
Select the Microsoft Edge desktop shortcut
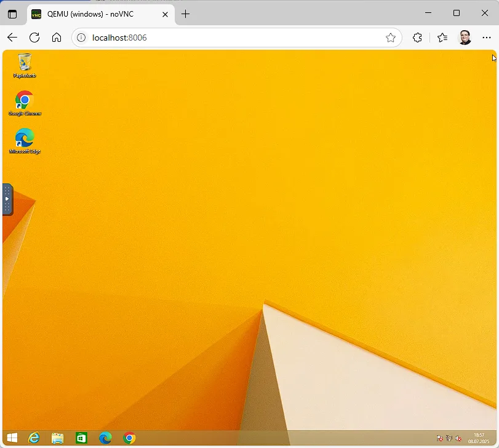pos(25,140)
